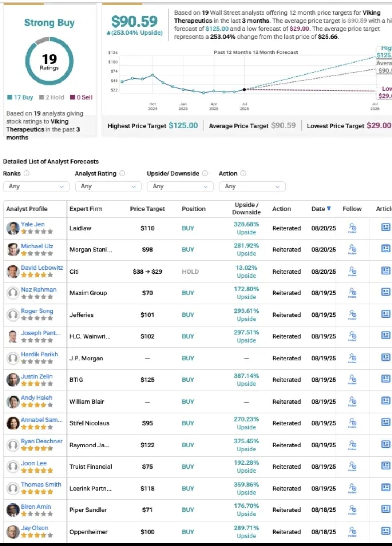Open Annabel Sam... analyst profile link

coord(42,420)
